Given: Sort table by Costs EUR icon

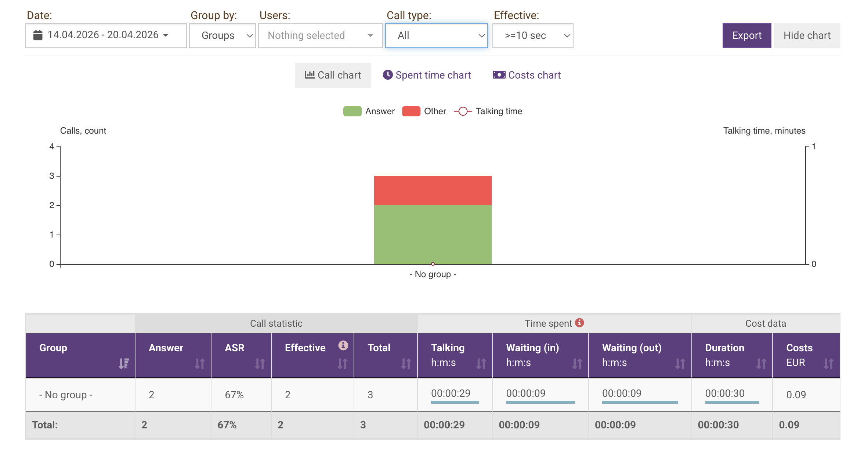Looking at the screenshot, I should pyautogui.click(x=829, y=364).
